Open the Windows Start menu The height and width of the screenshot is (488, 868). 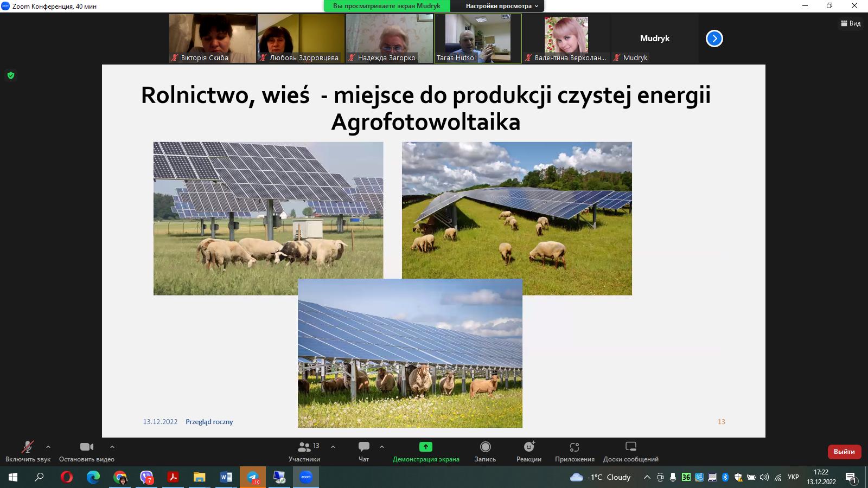(x=13, y=477)
